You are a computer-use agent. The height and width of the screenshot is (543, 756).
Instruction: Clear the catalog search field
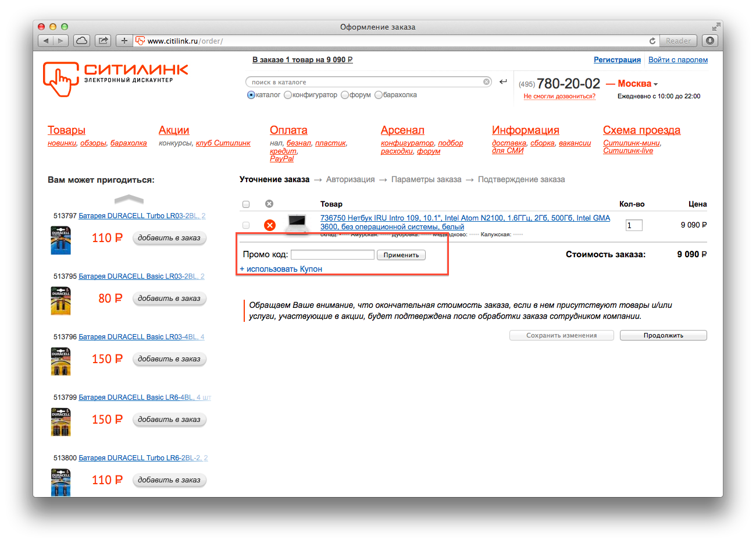click(x=487, y=82)
